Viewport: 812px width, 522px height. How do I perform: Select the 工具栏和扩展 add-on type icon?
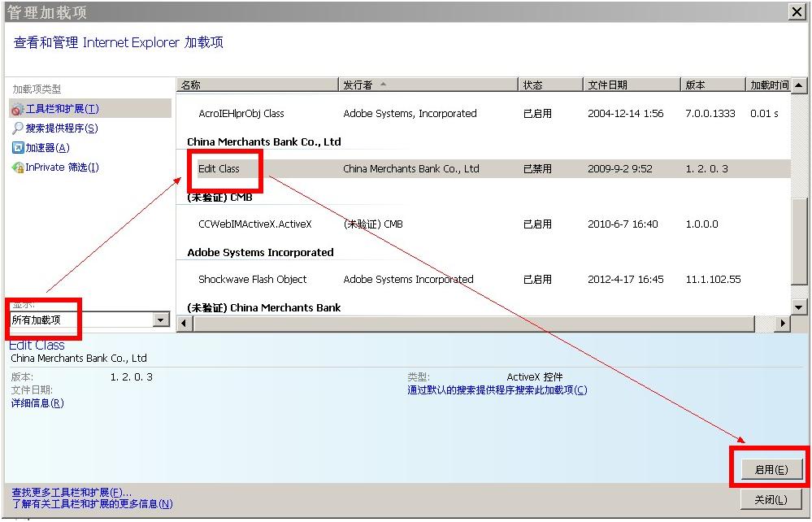[18, 109]
